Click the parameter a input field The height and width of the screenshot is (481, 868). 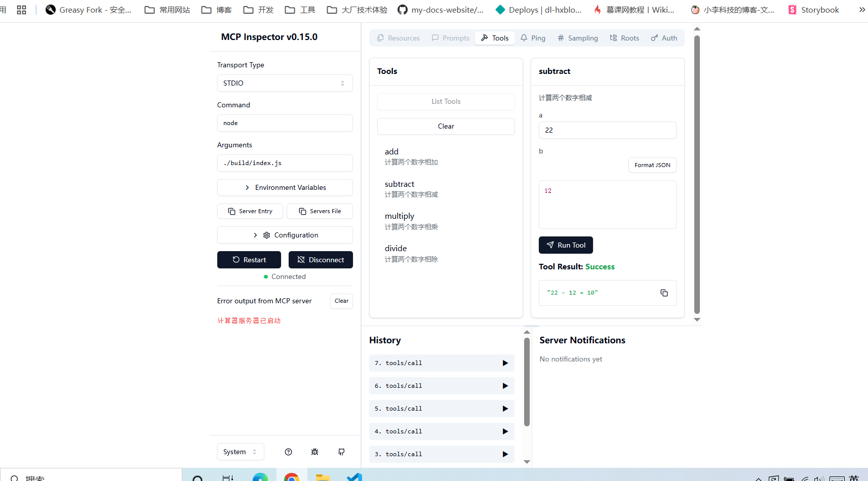click(607, 130)
